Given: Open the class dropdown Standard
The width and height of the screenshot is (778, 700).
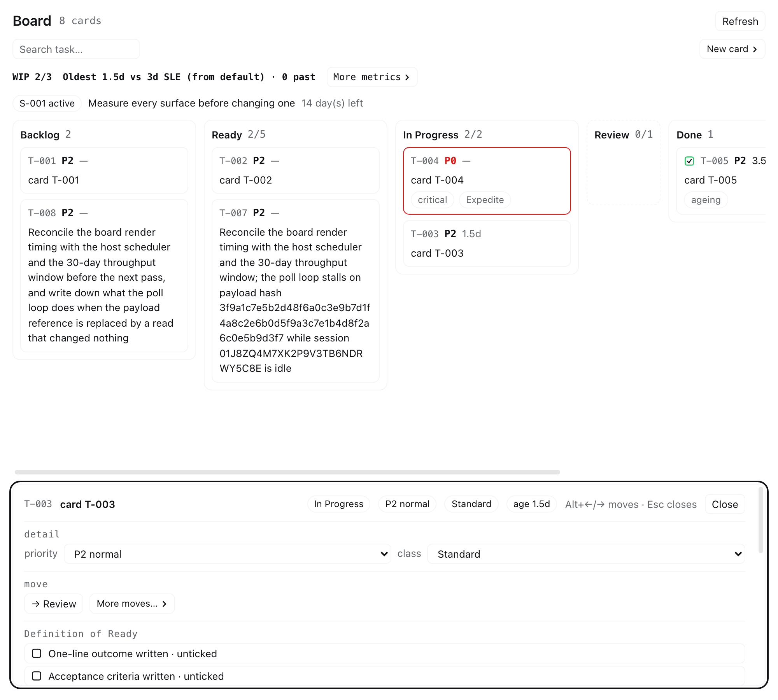Looking at the screenshot, I should tap(586, 554).
